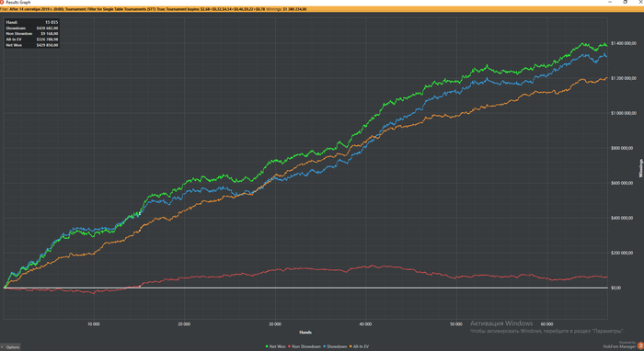Click the $1 000 000,00 axis label
The height and width of the screenshot is (351, 644).
[624, 113]
